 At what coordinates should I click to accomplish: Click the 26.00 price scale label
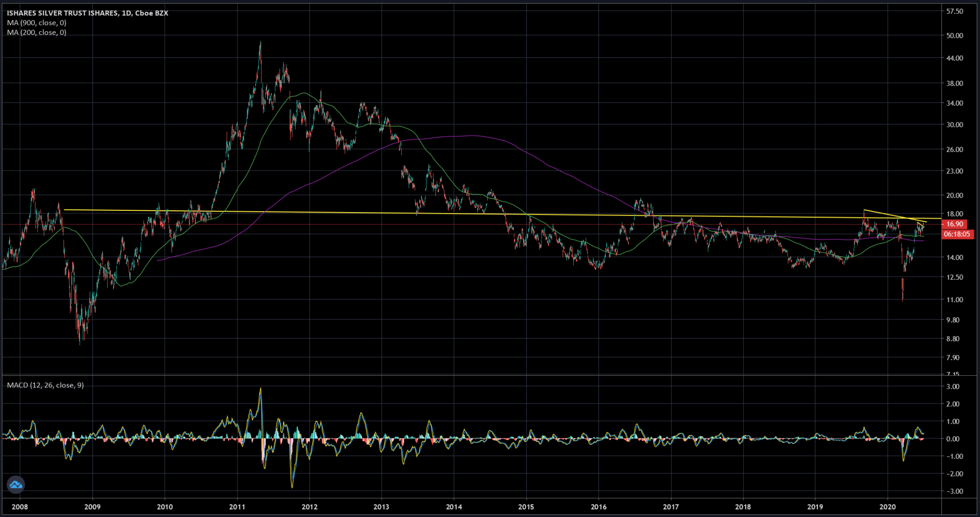(954, 149)
